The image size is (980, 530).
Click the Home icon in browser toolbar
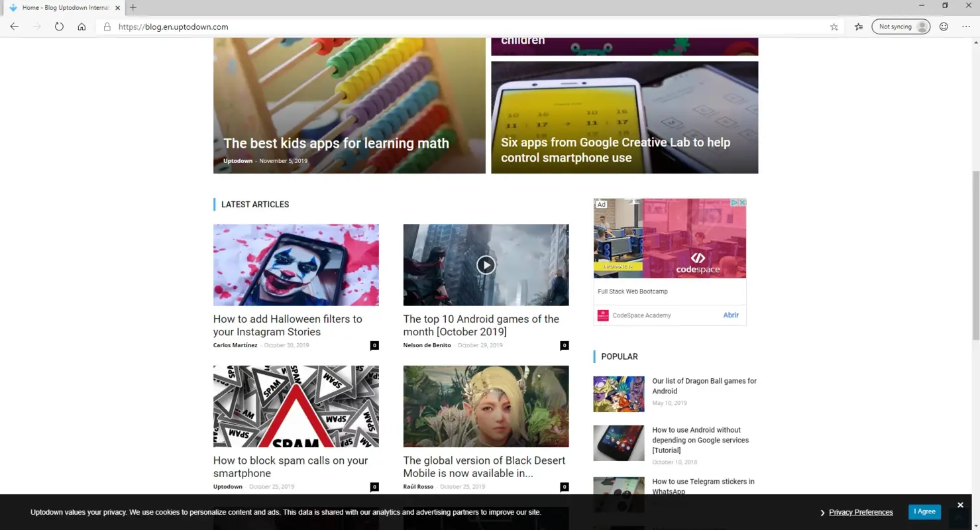click(x=82, y=26)
